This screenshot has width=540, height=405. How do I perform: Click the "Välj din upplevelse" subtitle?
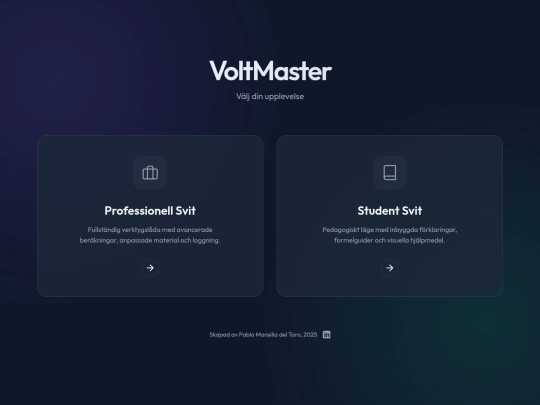270,96
